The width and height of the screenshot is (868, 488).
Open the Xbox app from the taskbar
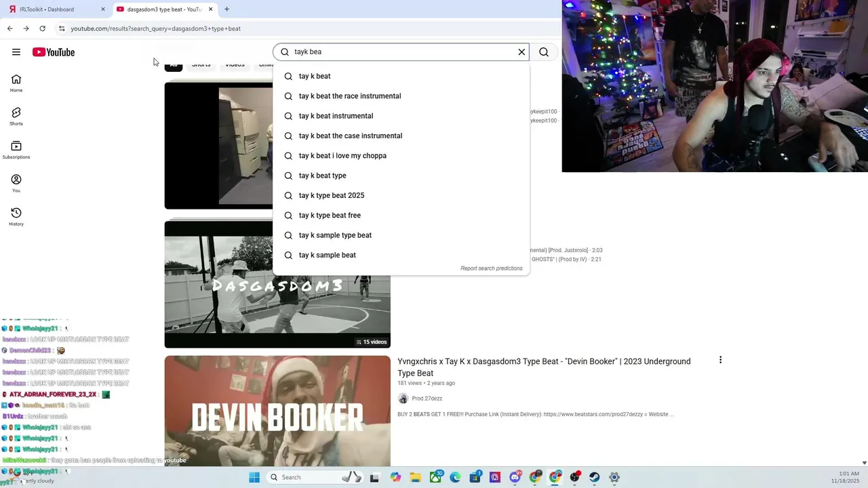435,477
